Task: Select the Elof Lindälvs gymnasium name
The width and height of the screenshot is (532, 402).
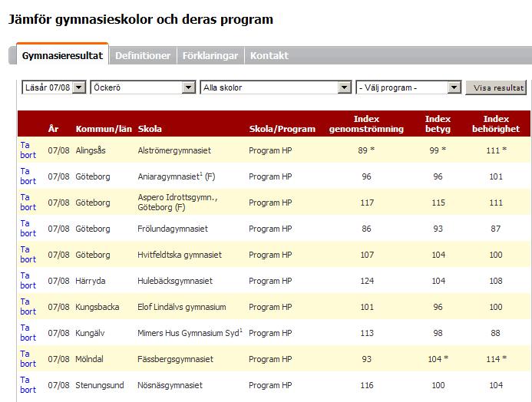Action: click(x=181, y=307)
